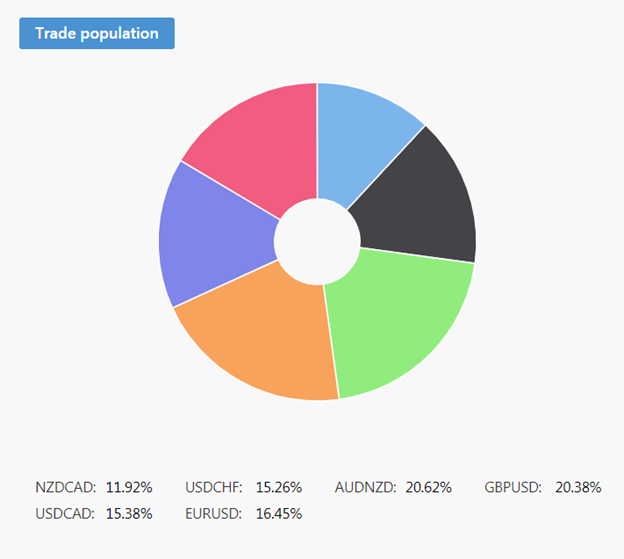Click the USDCAD legend label
The width and height of the screenshot is (624, 559).
(65, 514)
